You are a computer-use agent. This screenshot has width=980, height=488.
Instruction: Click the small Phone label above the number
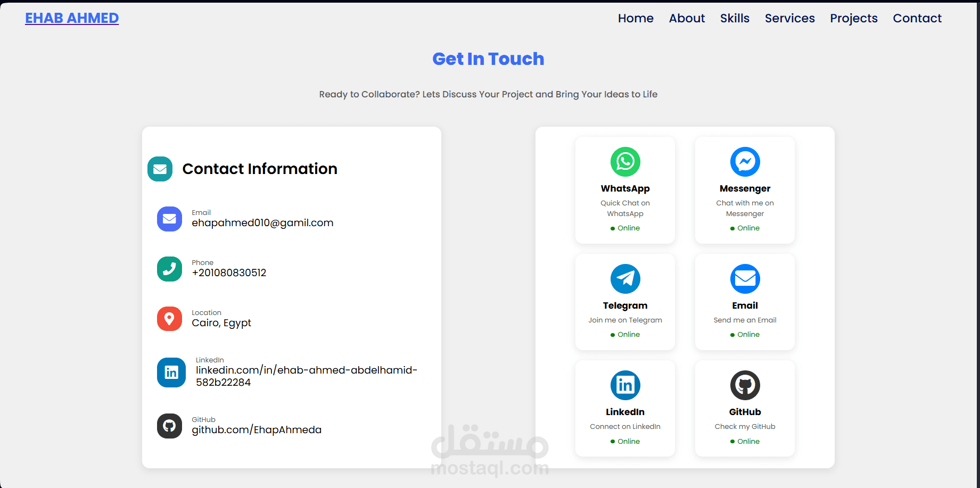click(x=203, y=262)
